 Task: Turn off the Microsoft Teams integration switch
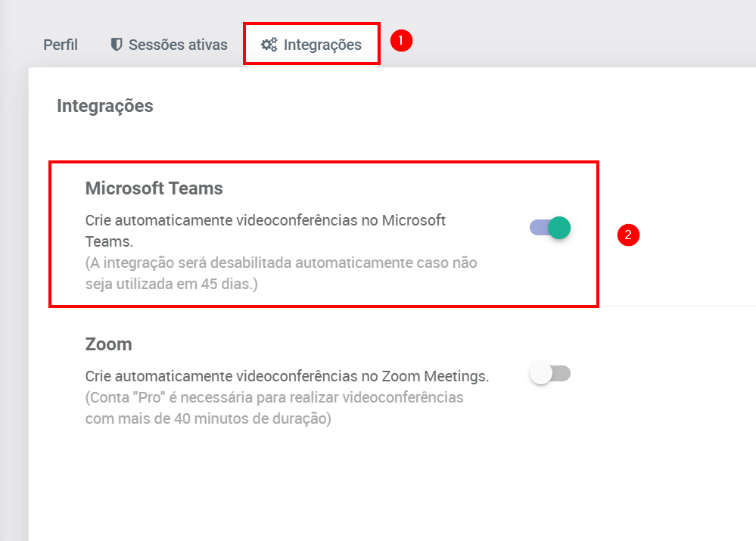point(550,228)
